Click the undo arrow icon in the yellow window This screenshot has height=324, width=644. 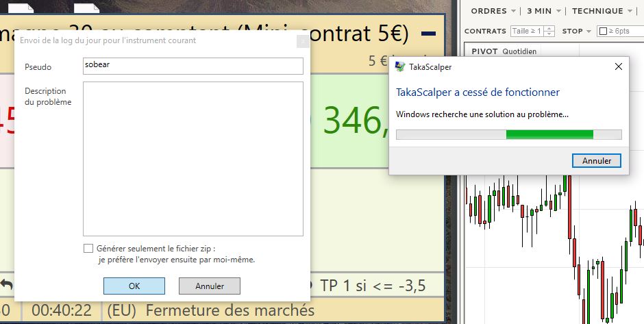pyautogui.click(x=7, y=284)
